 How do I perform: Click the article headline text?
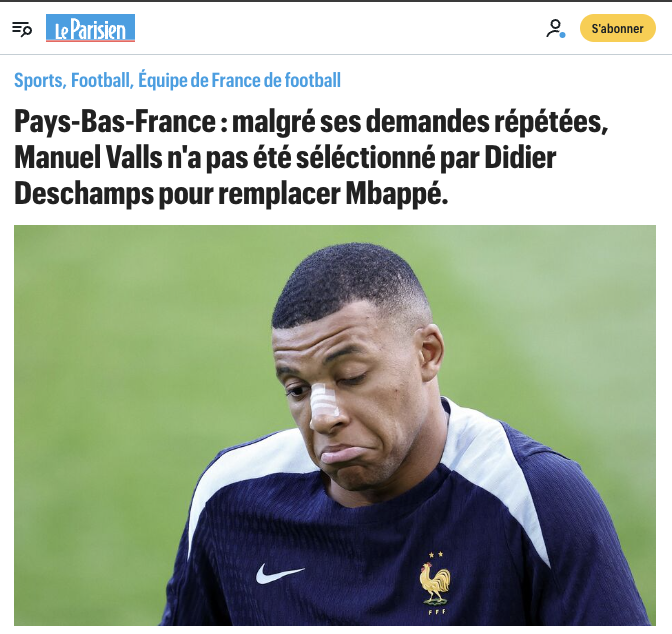click(312, 158)
